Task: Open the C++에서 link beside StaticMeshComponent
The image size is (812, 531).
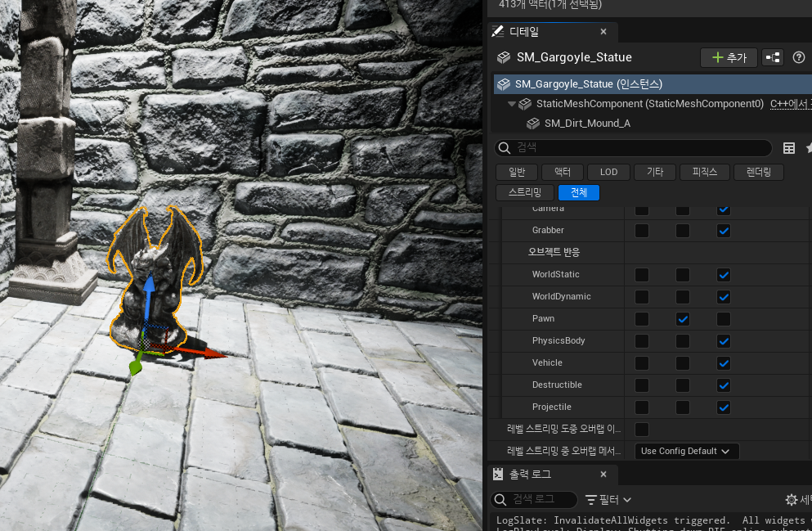Action: click(790, 104)
